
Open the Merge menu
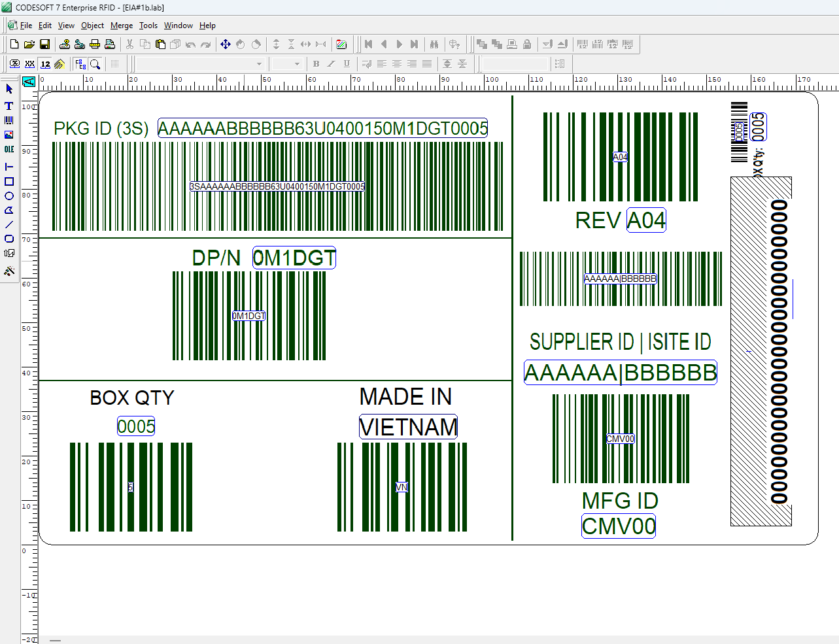122,25
